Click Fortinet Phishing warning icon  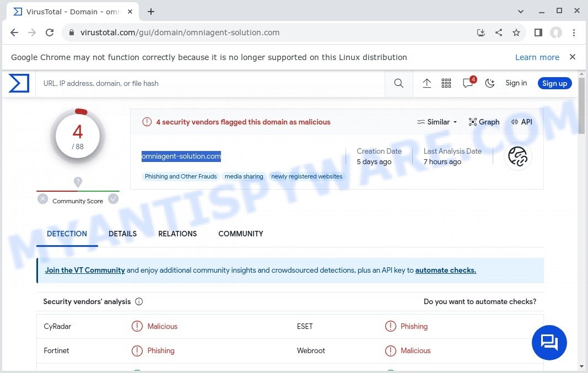tap(137, 350)
